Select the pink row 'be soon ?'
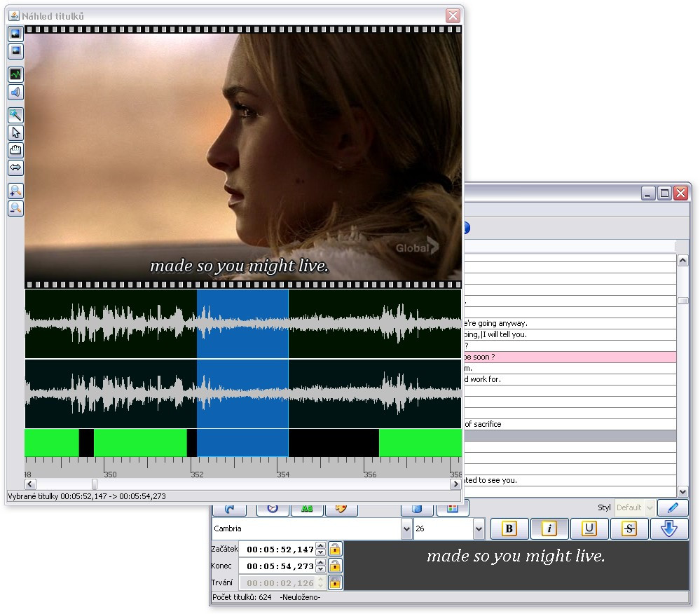This screenshot has height=614, width=700. point(570,357)
